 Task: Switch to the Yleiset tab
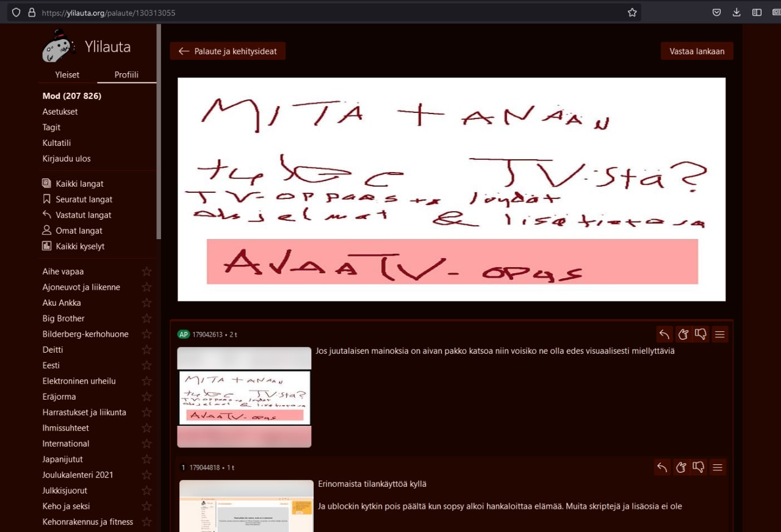pyautogui.click(x=67, y=75)
